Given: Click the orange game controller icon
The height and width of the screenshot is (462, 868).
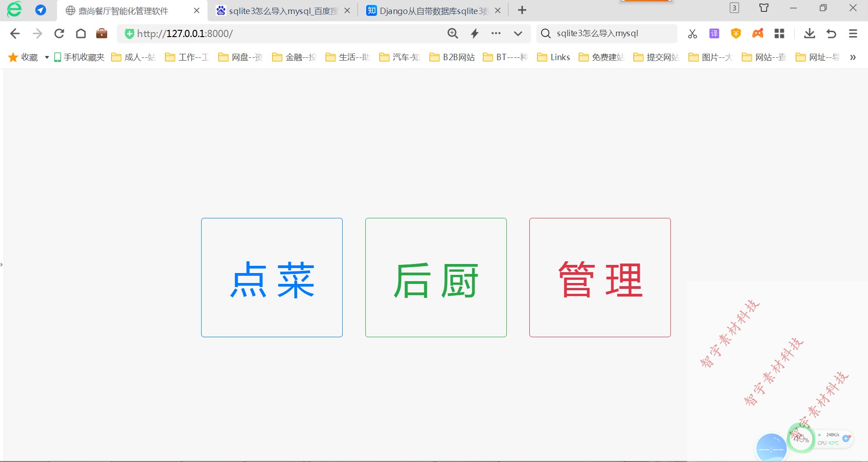Looking at the screenshot, I should [x=758, y=33].
